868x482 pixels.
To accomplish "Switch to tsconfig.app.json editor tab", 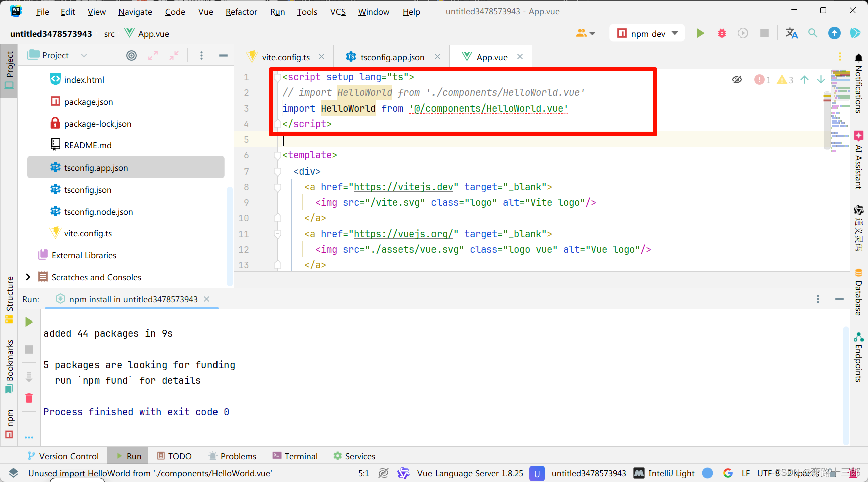I will pyautogui.click(x=392, y=57).
